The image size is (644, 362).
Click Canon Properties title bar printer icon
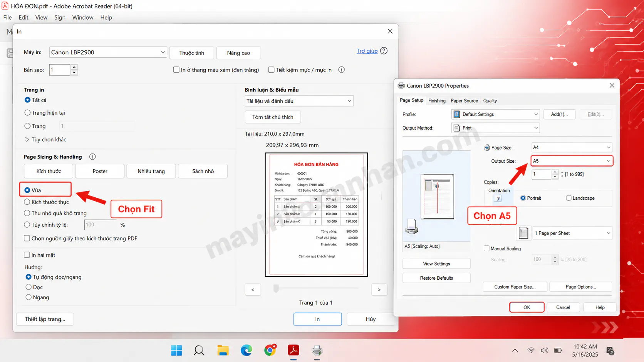[x=401, y=86]
